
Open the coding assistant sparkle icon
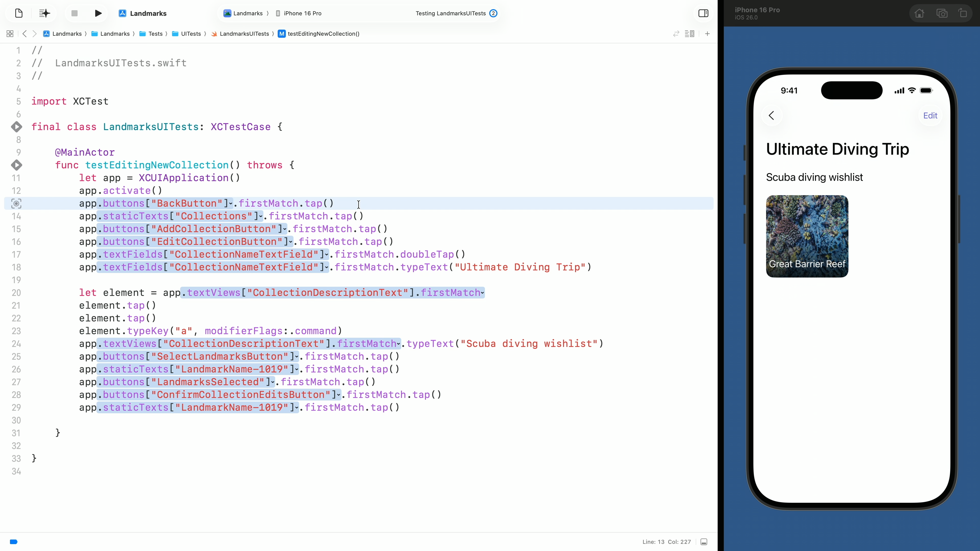point(44,13)
